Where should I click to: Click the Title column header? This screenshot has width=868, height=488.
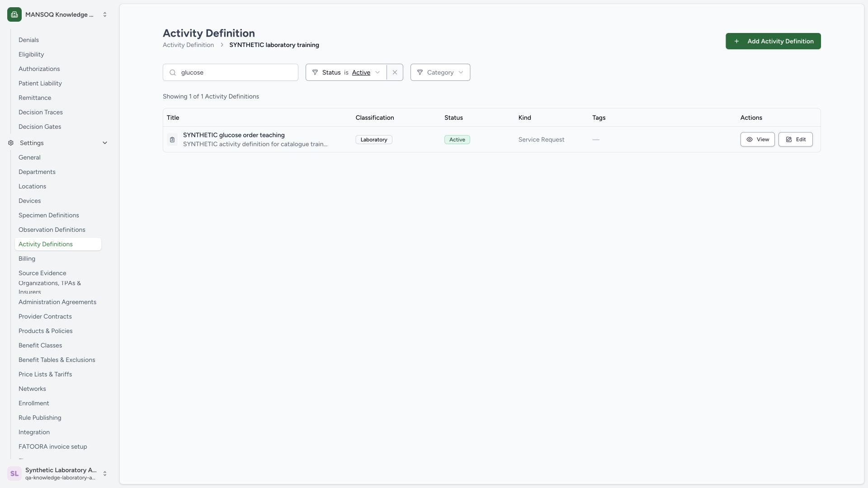pos(173,117)
